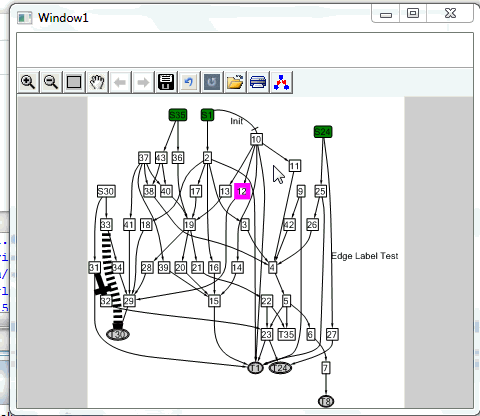Viewport: 480px width, 416px height.
Task: Click graph node 38
Action: click(x=149, y=191)
